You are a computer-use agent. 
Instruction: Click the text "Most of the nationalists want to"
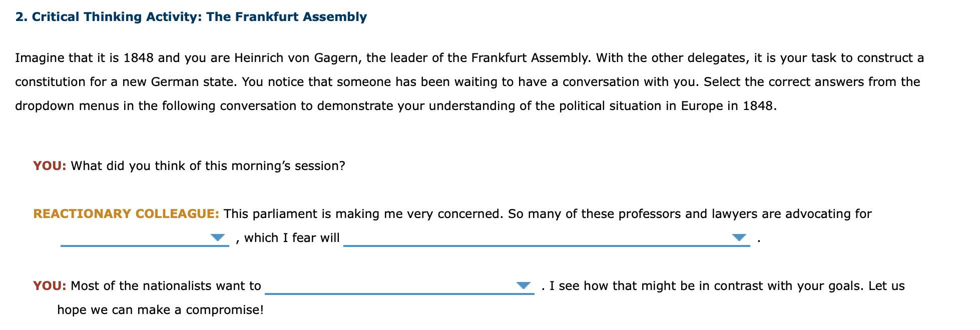(166, 285)
